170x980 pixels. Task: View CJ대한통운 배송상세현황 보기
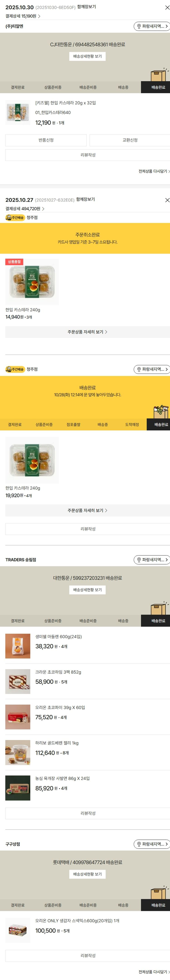[x=87, y=56]
